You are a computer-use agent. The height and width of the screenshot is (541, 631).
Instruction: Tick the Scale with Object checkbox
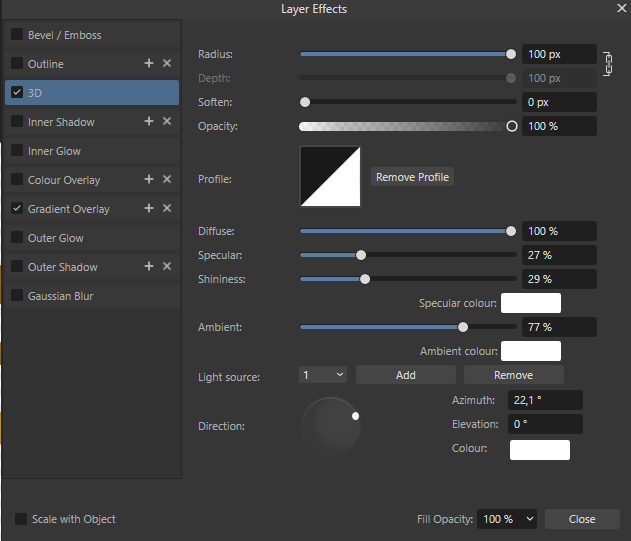[21, 519]
